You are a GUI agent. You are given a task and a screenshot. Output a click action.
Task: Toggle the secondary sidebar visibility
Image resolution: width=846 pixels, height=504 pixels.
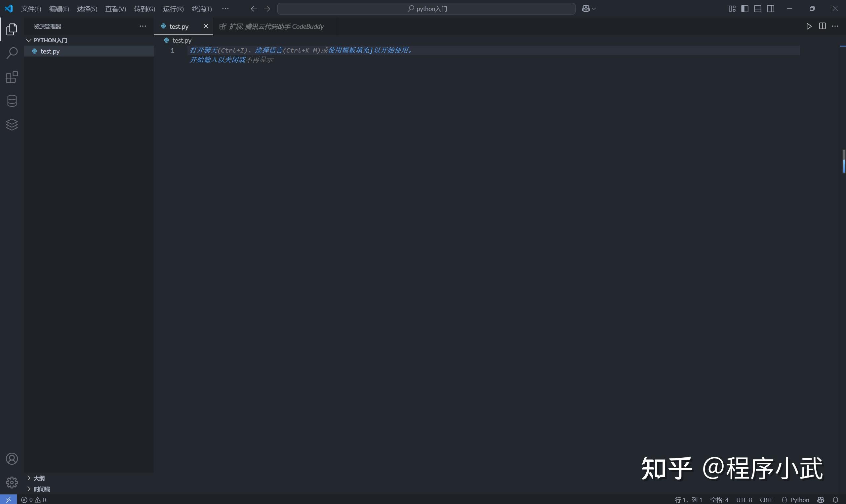coord(771,9)
